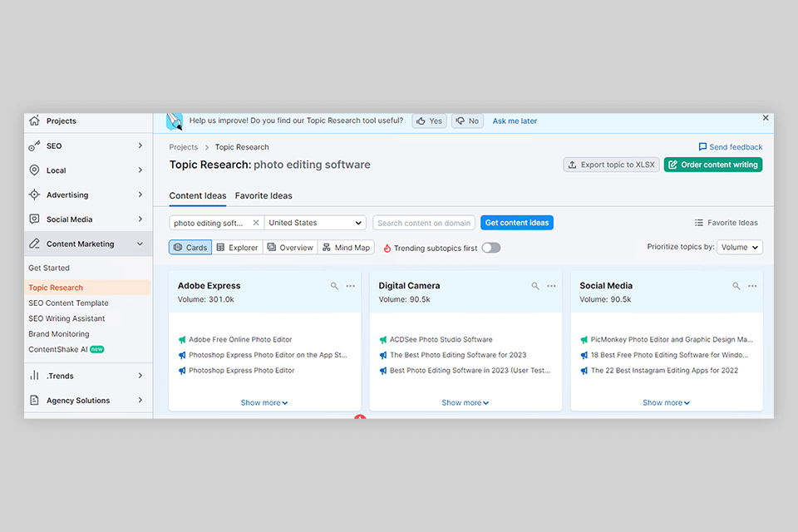Click the Favorite Ideas list icon on the right

[x=699, y=223]
